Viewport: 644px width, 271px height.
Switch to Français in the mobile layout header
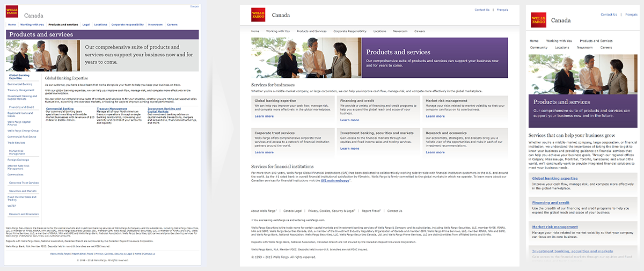tap(631, 14)
